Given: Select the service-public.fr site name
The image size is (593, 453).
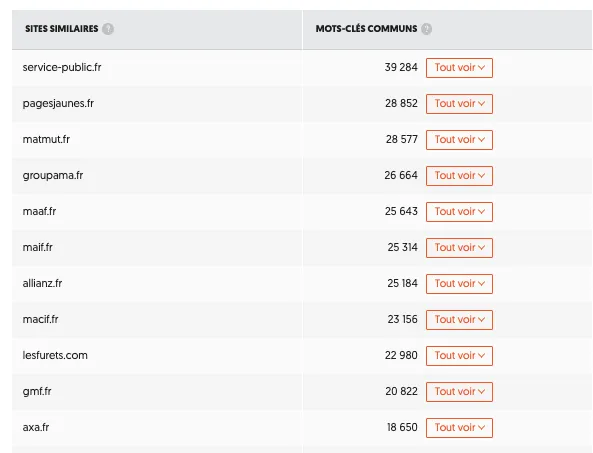Looking at the screenshot, I should pos(62,67).
